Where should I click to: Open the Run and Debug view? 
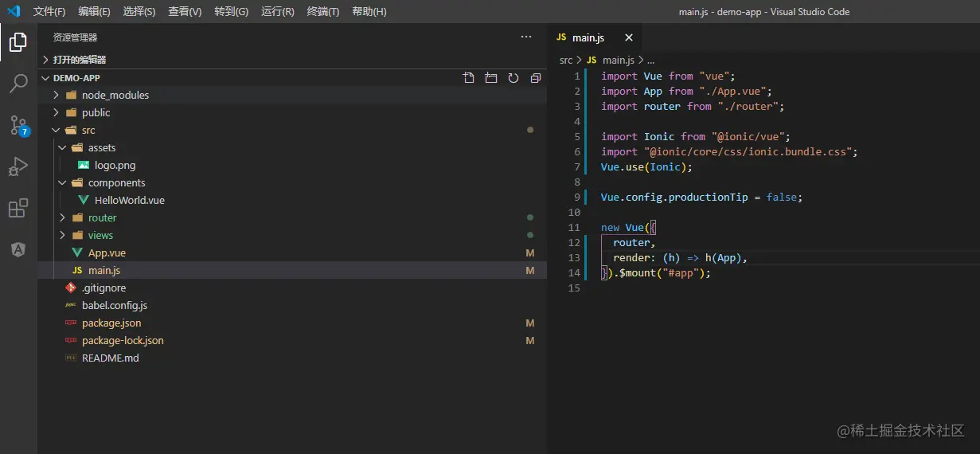pos(18,166)
